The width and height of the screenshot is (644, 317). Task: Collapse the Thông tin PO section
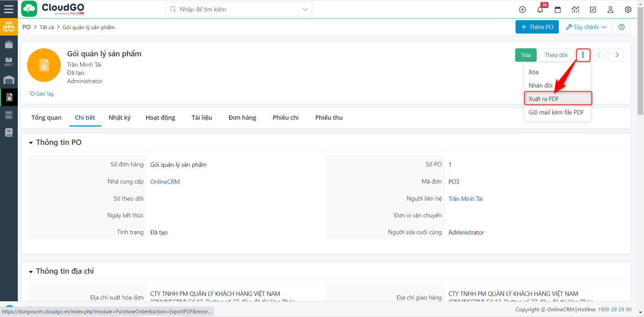coord(31,143)
